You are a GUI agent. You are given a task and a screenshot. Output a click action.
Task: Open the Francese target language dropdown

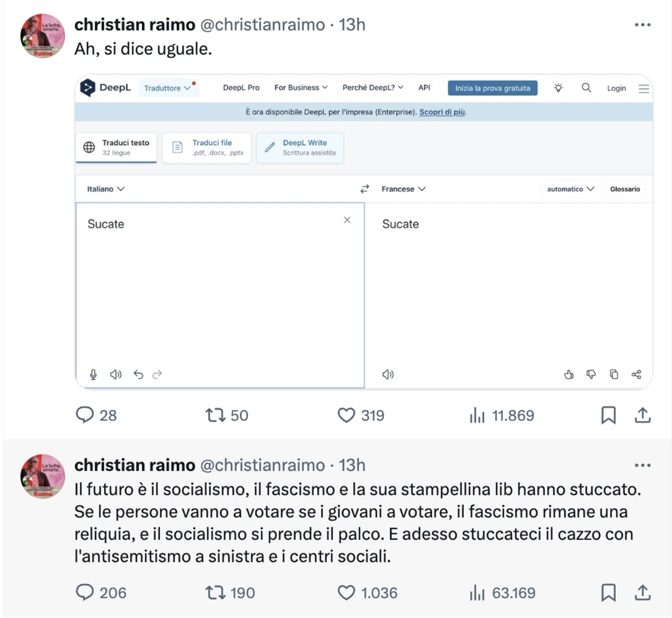pos(403,189)
